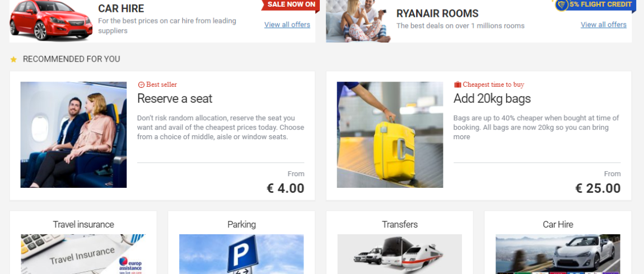Select the Travel insurance card title
This screenshot has height=274, width=644.
[x=83, y=224]
